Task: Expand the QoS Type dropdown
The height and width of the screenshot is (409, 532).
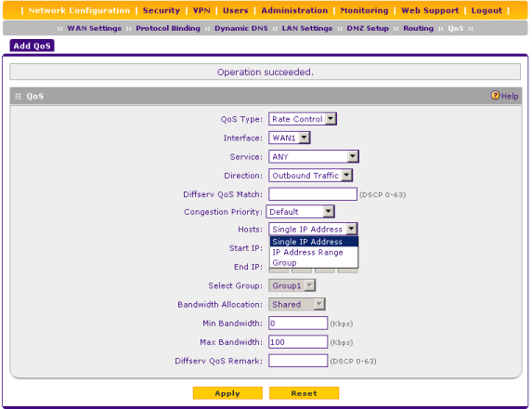Action: 303,119
